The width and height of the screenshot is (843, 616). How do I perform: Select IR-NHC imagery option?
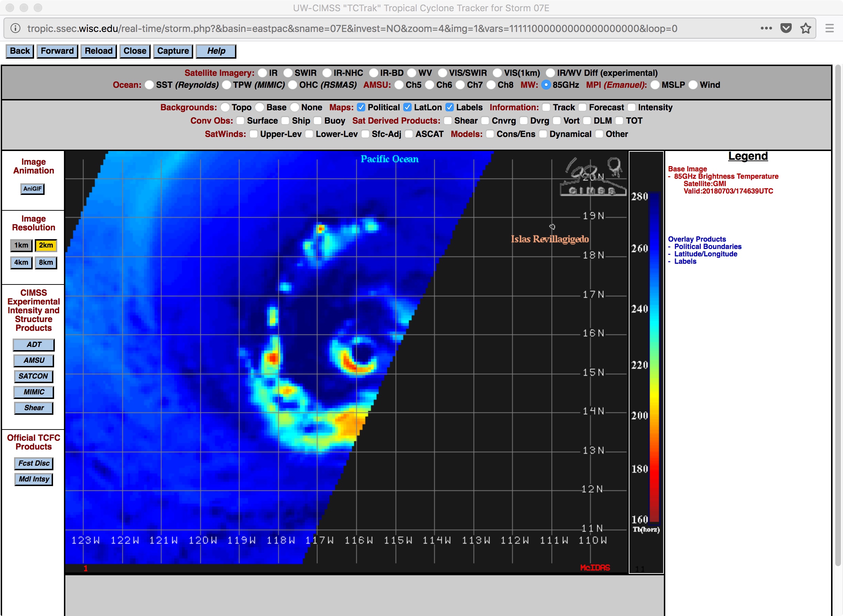(x=327, y=73)
